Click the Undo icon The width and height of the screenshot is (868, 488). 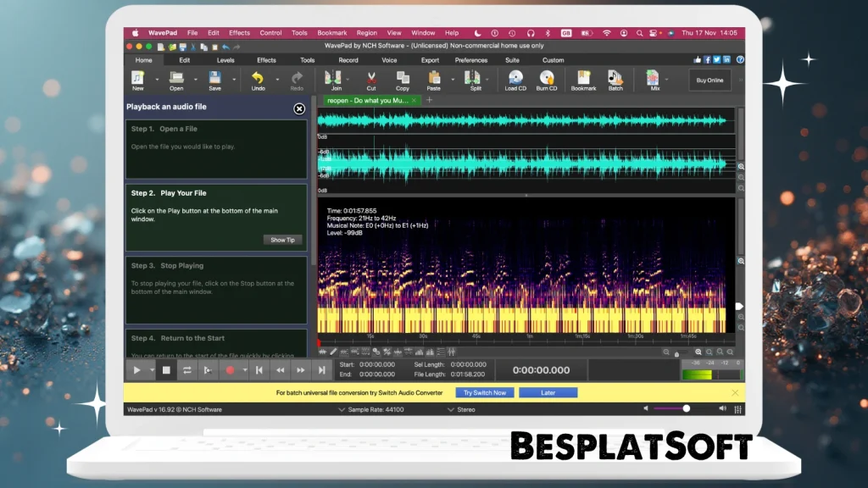point(258,79)
